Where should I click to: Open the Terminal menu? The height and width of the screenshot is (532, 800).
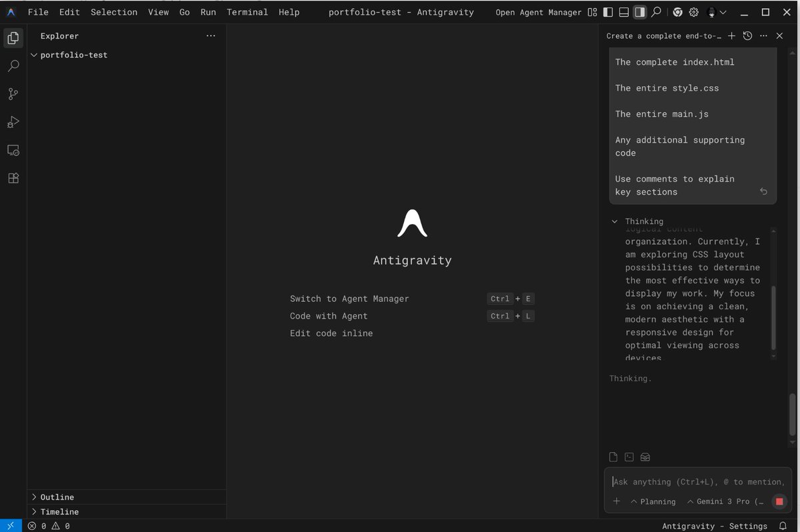pyautogui.click(x=247, y=12)
